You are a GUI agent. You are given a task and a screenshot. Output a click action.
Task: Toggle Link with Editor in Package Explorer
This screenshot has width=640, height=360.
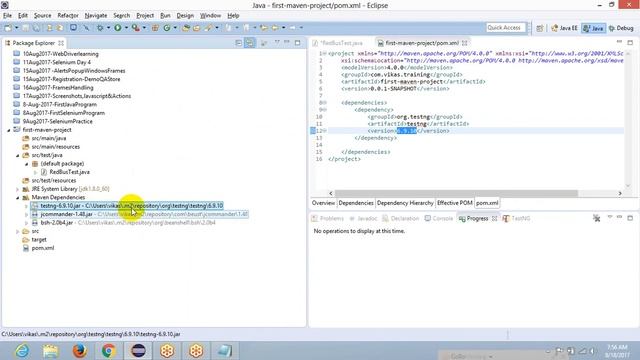coord(249,43)
